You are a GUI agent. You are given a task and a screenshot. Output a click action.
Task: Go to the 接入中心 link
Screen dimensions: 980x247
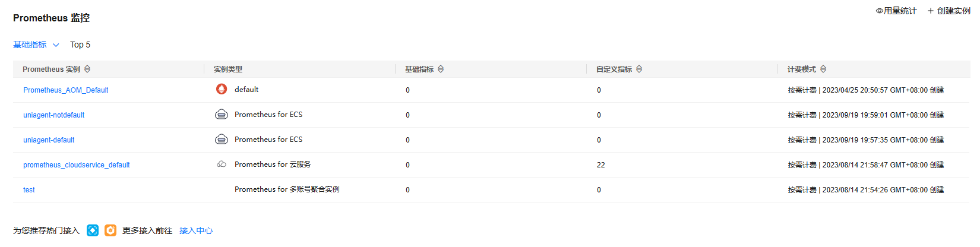tap(196, 230)
